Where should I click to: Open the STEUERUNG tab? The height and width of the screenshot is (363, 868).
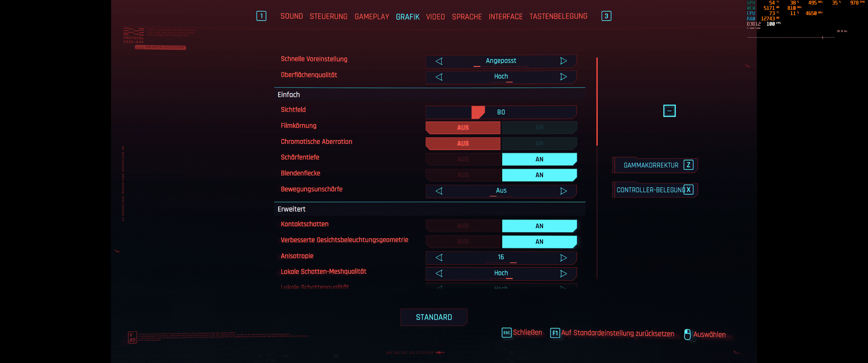[328, 16]
